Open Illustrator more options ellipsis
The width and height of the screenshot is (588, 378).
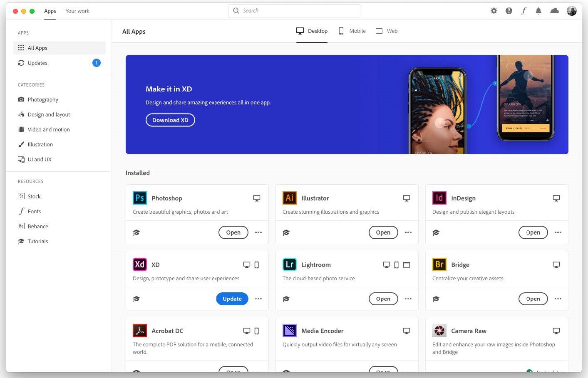point(408,232)
